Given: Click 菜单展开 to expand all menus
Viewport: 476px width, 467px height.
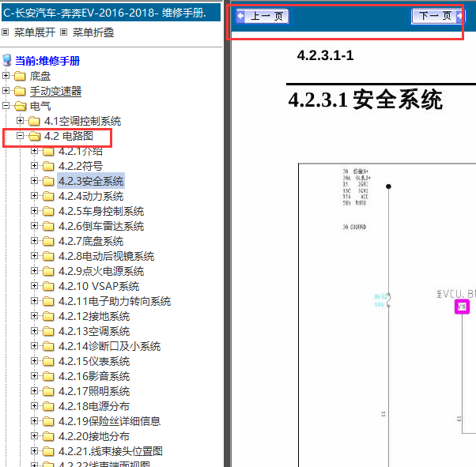Looking at the screenshot, I should (35, 32).
